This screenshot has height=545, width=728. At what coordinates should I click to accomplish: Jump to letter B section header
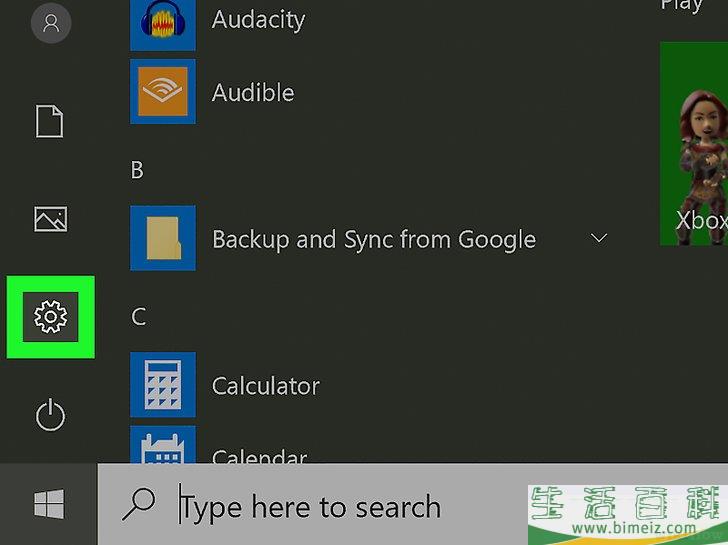pyautogui.click(x=137, y=170)
